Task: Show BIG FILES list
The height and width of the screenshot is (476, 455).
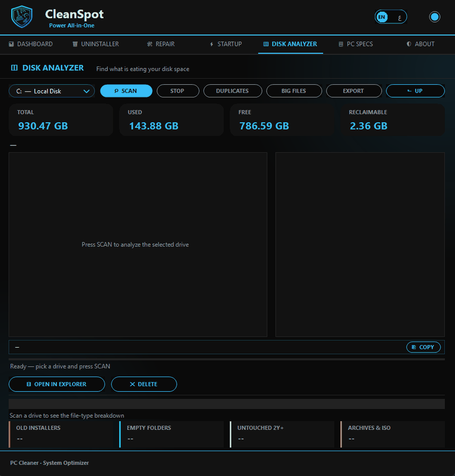Action: point(294,91)
